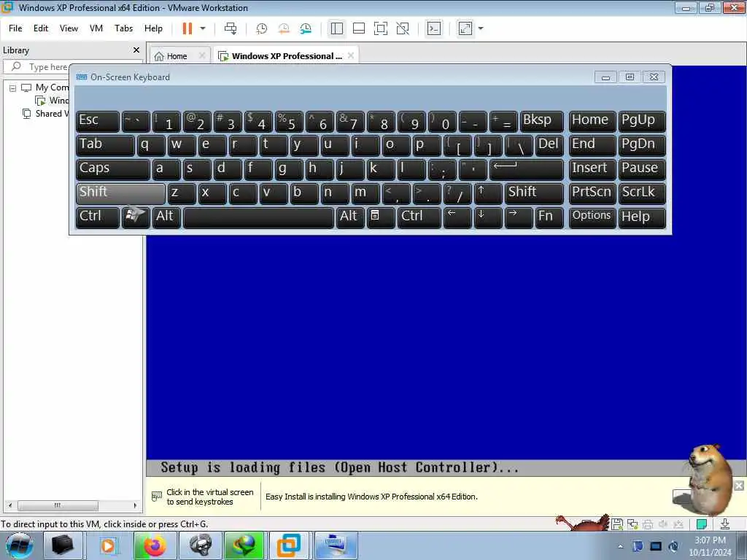Toggle the thumbnail bar icon in toolbar
The image size is (747, 560).
(359, 28)
